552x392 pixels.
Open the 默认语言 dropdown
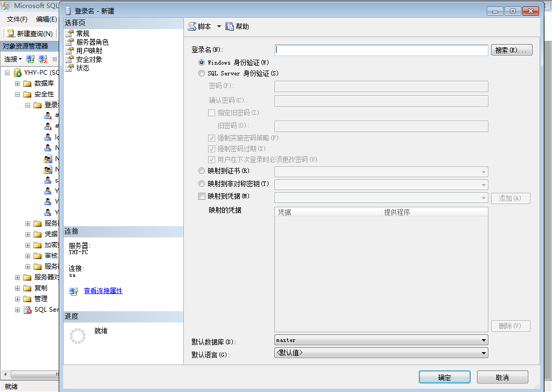[x=381, y=353]
